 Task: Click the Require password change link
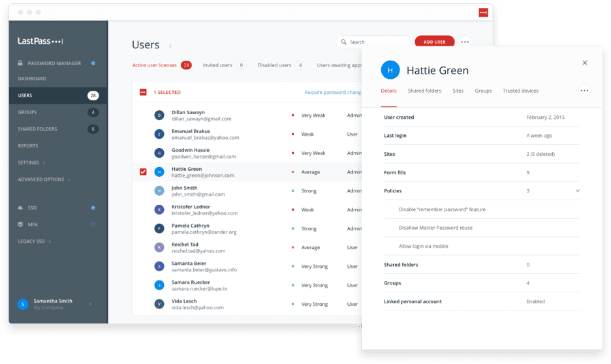333,93
